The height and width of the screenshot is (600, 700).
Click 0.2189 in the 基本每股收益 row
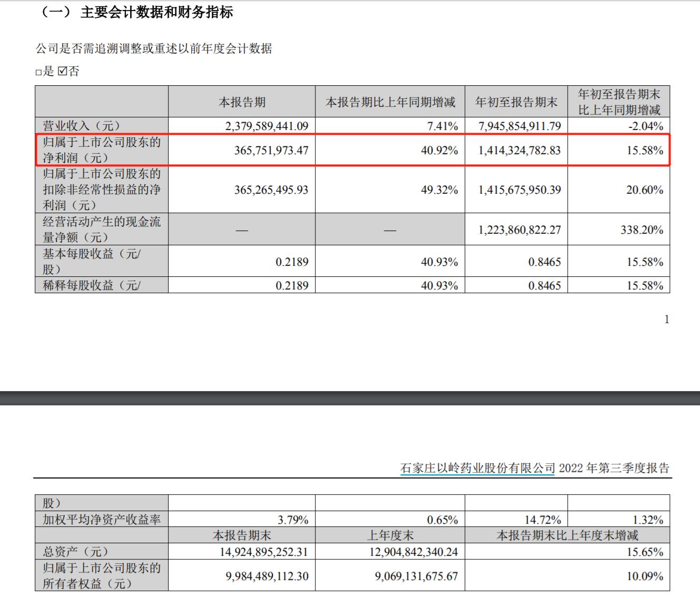[x=292, y=262]
